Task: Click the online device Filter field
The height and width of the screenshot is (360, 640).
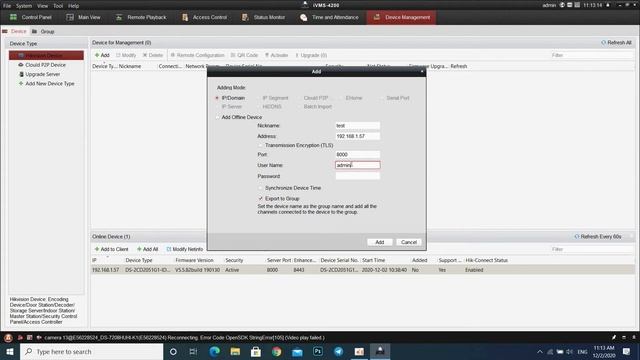Action: [591, 249]
